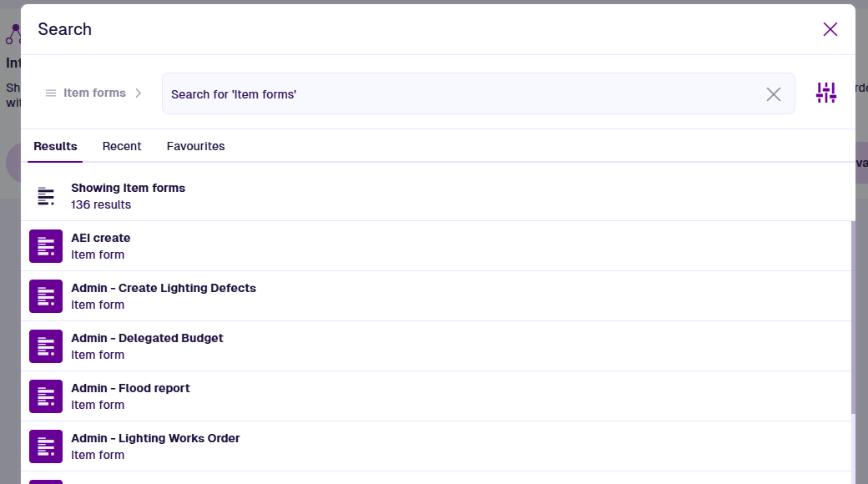Open the AEI create result
This screenshot has width=868, height=484.
pos(101,238)
